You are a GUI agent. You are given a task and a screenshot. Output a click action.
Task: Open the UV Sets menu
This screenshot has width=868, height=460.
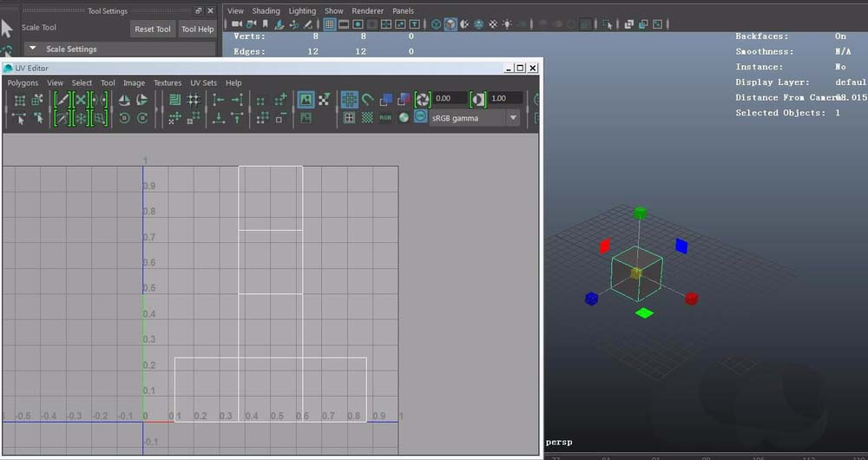click(203, 83)
